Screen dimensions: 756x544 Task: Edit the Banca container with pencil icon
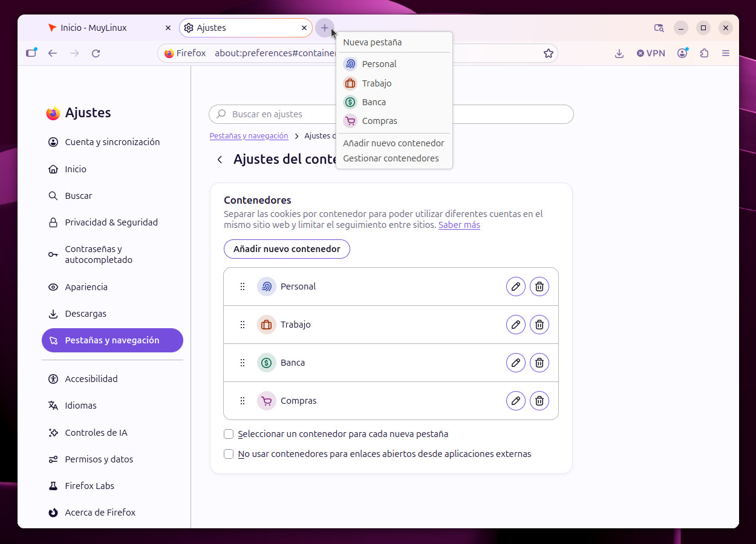point(516,363)
